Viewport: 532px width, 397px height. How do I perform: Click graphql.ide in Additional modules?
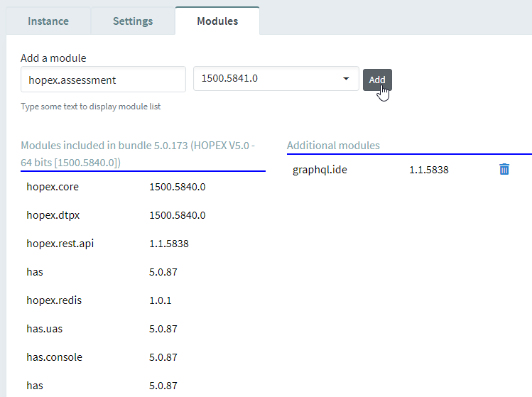coord(320,170)
